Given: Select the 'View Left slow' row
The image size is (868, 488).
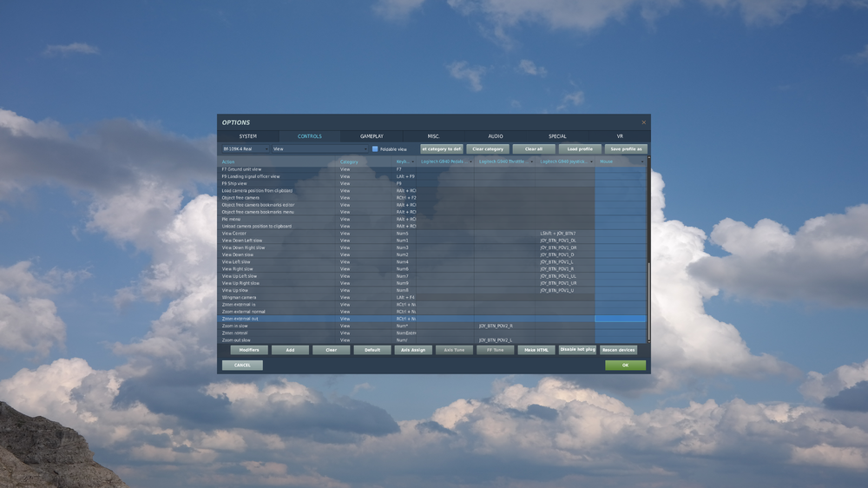Looking at the screenshot, I should click(x=432, y=262).
